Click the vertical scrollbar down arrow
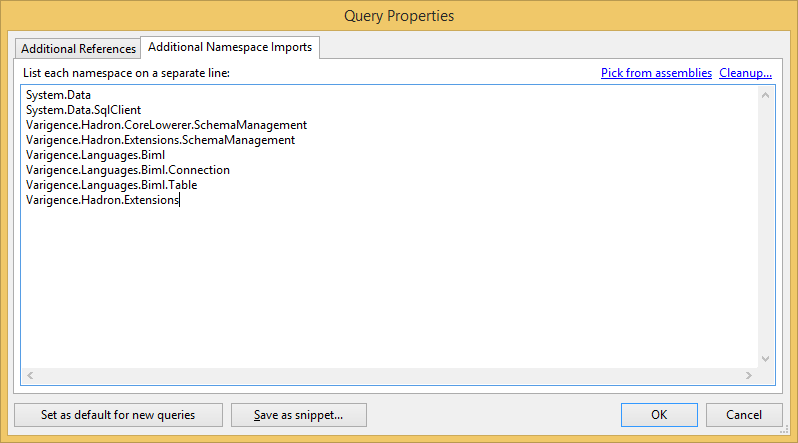This screenshot has width=798, height=443. coord(766,359)
